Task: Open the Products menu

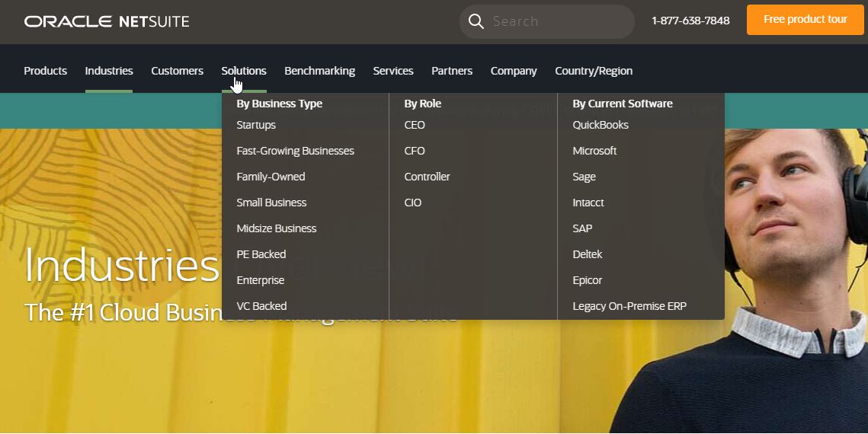Action: click(45, 71)
